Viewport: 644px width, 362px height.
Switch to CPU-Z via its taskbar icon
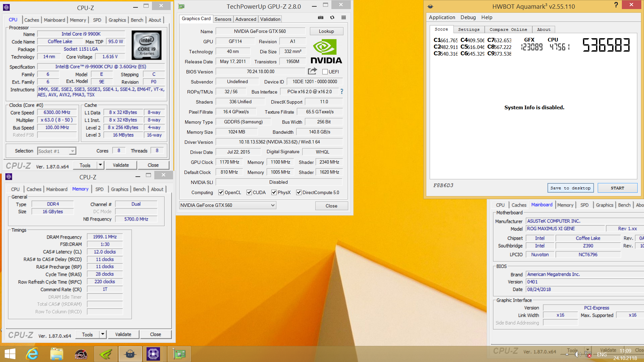tap(153, 354)
